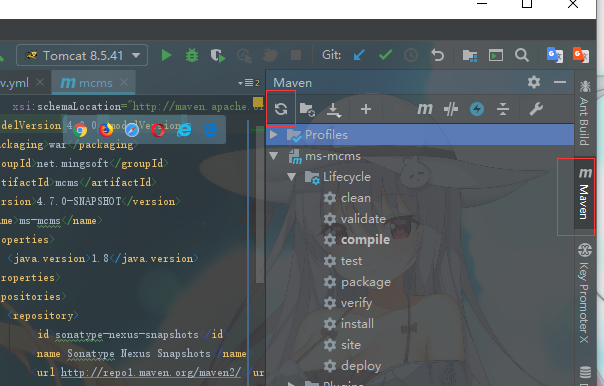604x386 pixels.
Task: Click red Google Translate icon
Action: (x=581, y=55)
